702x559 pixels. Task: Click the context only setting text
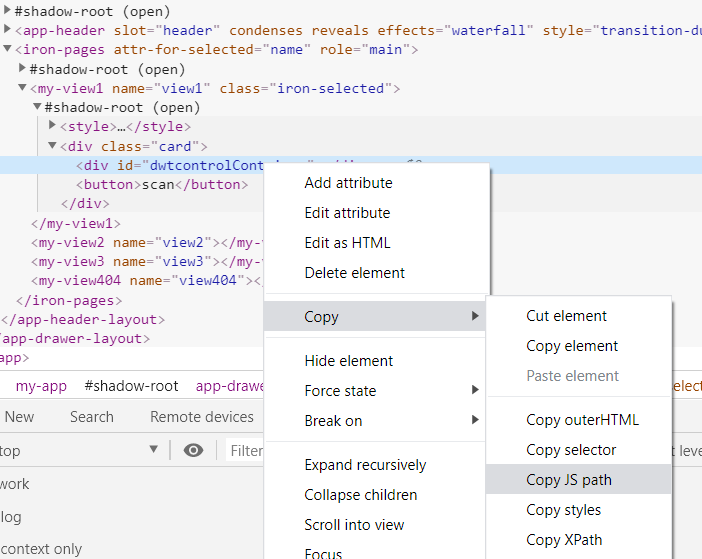[x=41, y=549]
